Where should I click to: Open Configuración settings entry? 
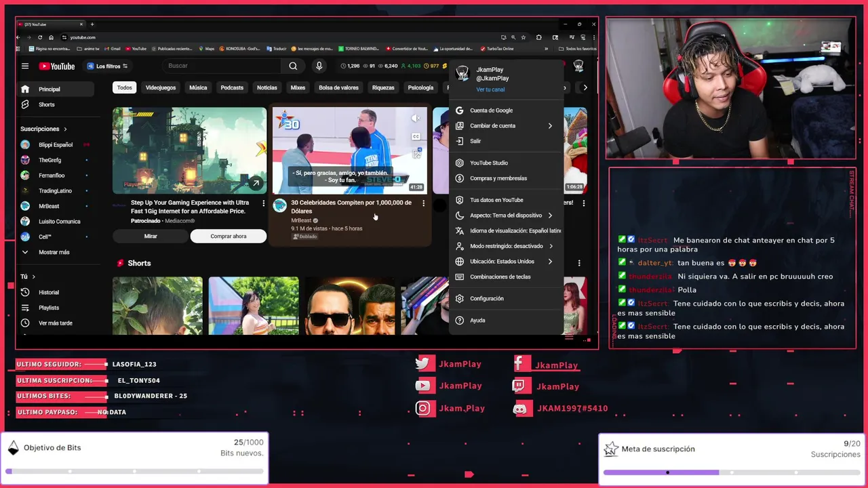click(506, 298)
